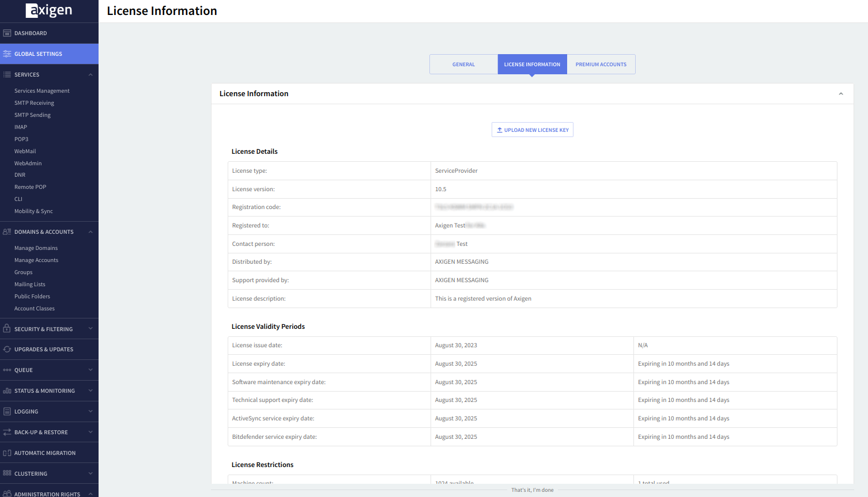Click the Back-up & Restore arrows icon
The width and height of the screenshot is (868, 497).
[x=7, y=432]
